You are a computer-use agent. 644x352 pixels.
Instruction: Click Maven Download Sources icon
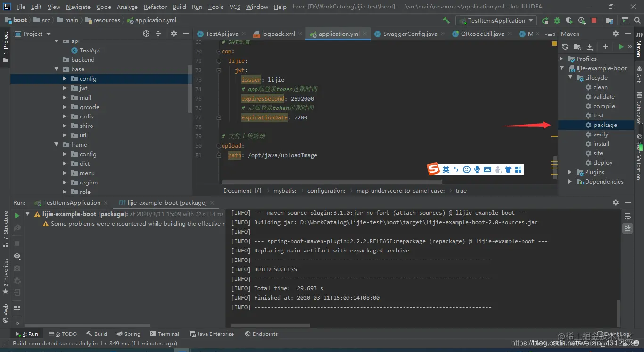(x=590, y=47)
